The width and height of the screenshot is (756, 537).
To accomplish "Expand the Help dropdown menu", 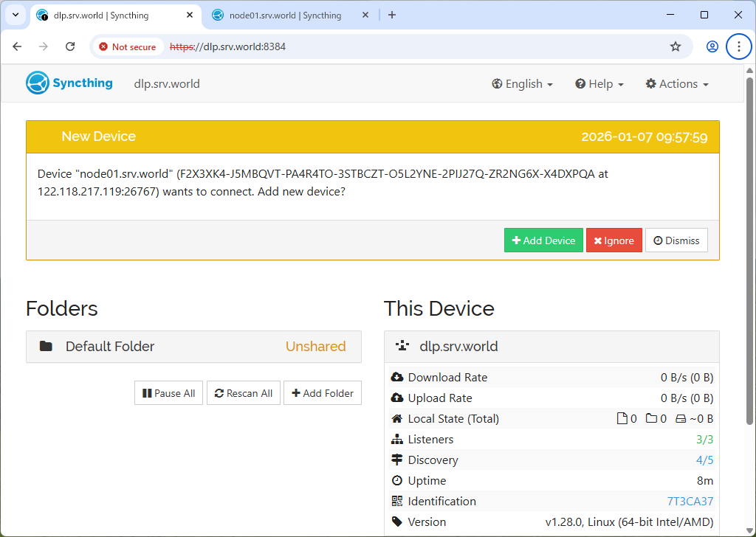I will [599, 84].
